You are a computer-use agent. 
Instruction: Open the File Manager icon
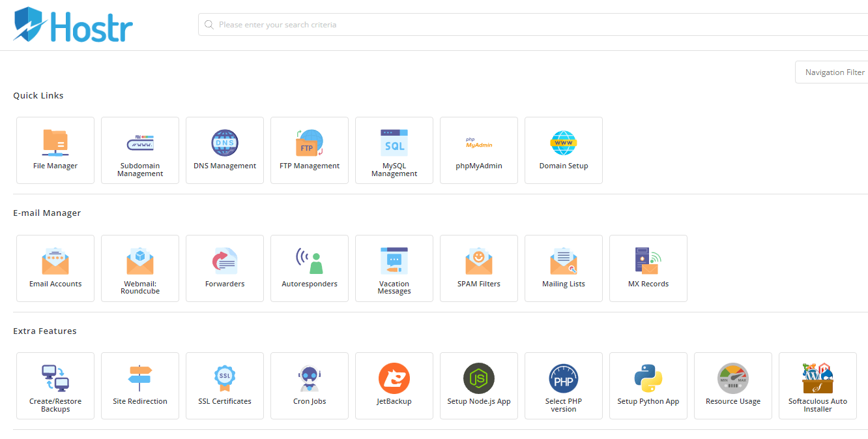pos(55,143)
